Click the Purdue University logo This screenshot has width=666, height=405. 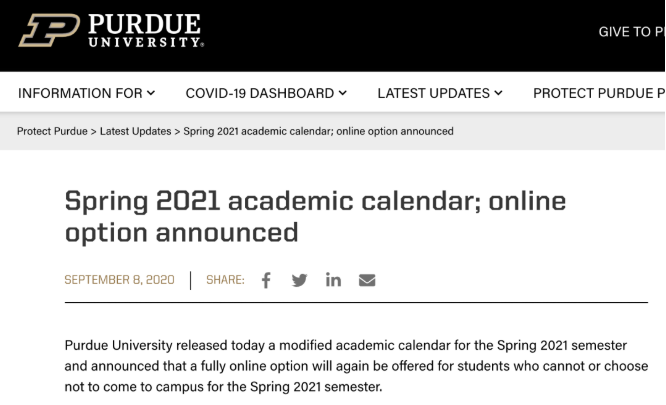pos(111,31)
